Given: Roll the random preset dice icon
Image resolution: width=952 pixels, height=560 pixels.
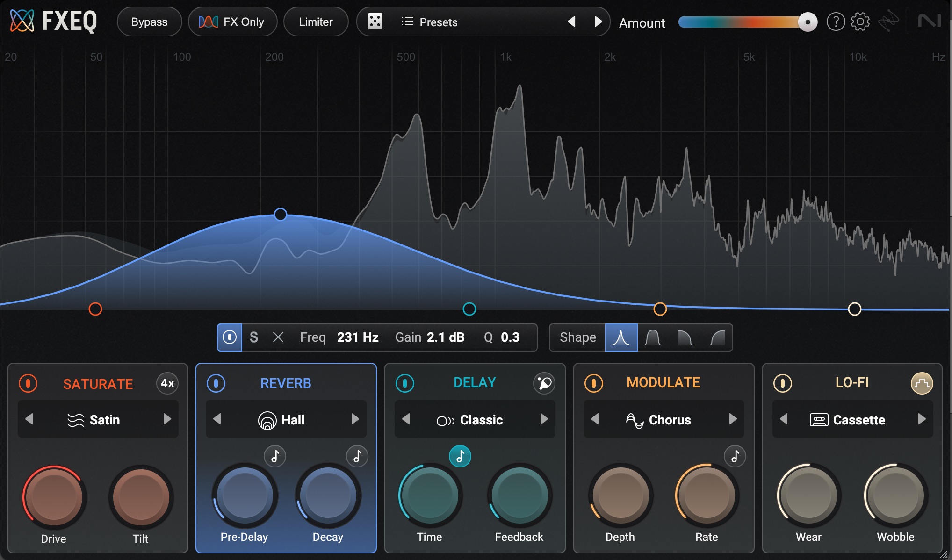Looking at the screenshot, I should coord(375,22).
